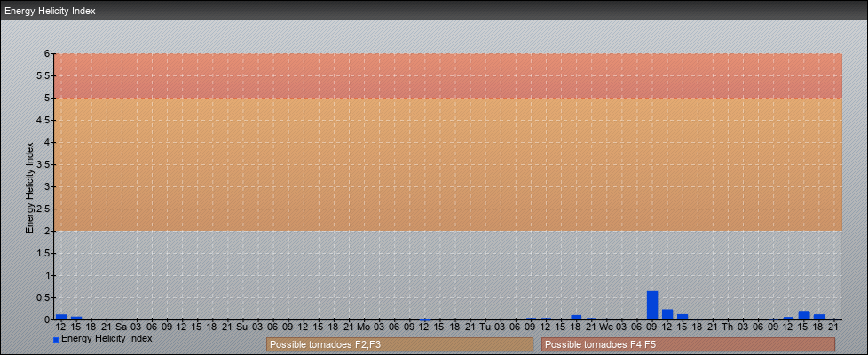The image size is (868, 355).
Task: Select the bar at 12 right after the tallest bar
Action: (x=667, y=314)
